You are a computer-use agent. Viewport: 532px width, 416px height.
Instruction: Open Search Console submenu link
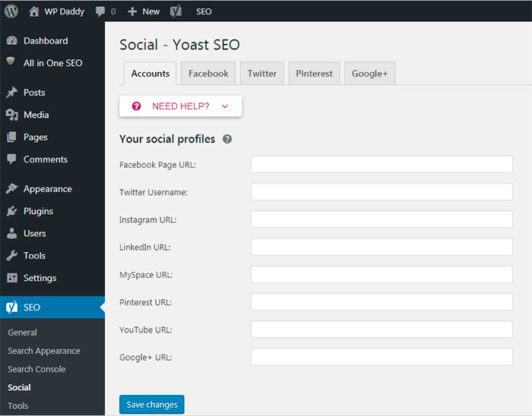[x=36, y=369]
